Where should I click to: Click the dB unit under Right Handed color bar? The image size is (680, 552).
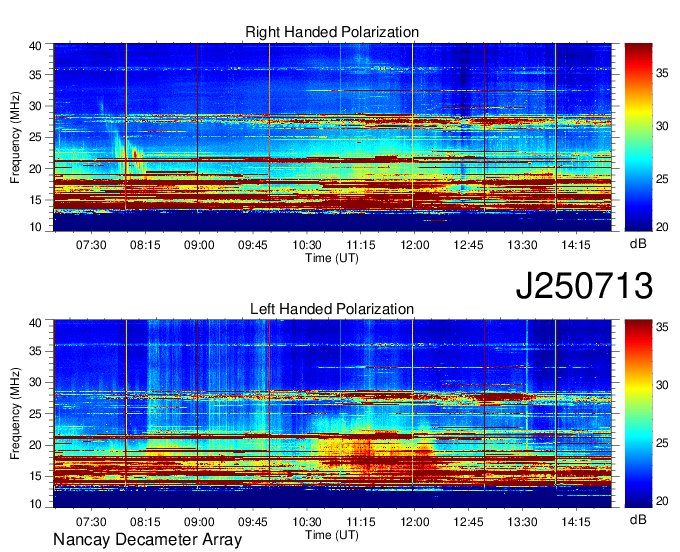point(638,243)
